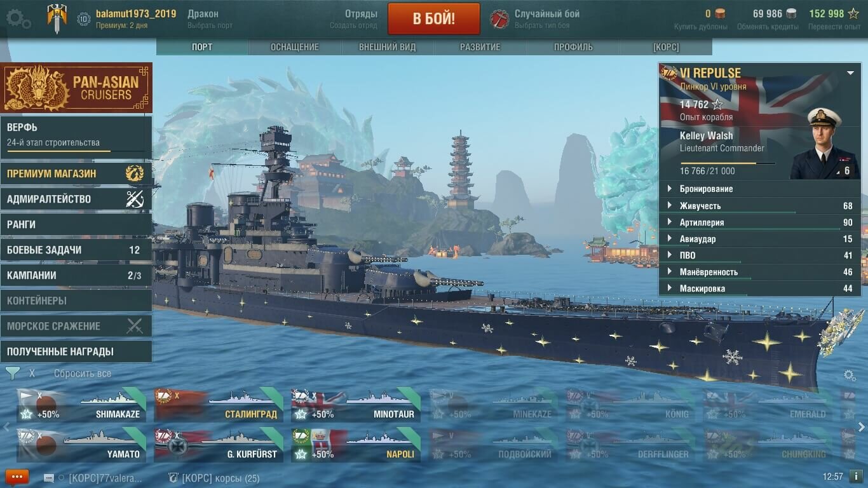
Task: Open the ship filter funnel icon
Action: [x=12, y=373]
